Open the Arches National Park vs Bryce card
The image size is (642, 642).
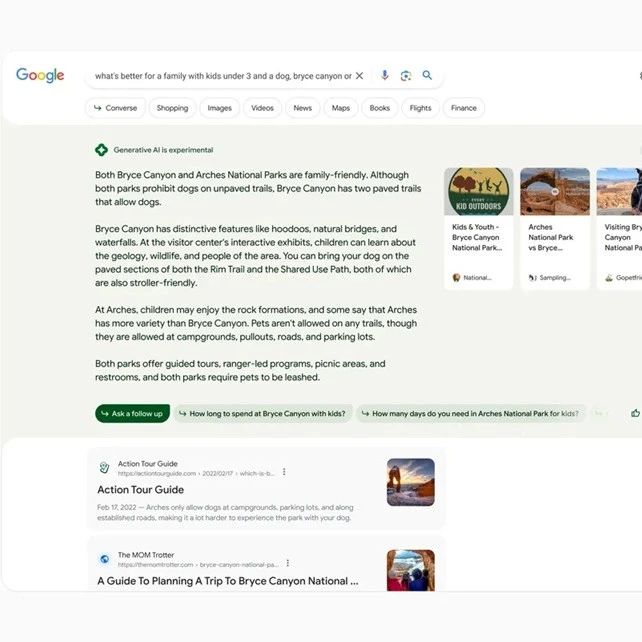click(x=555, y=228)
